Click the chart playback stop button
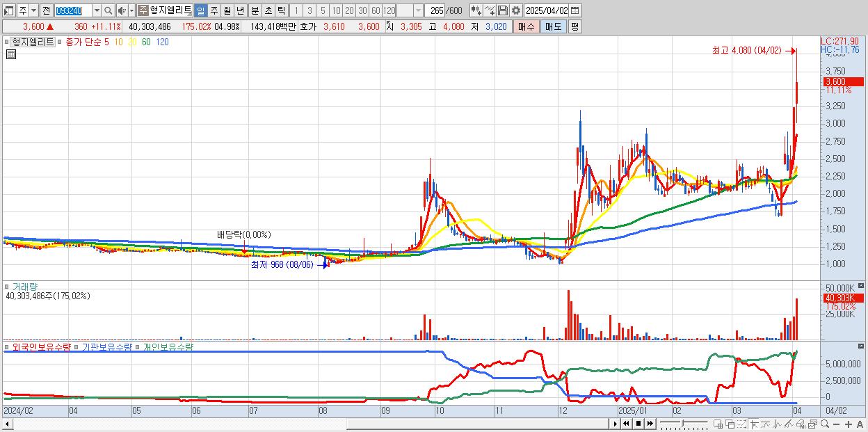 pyautogui.click(x=638, y=424)
